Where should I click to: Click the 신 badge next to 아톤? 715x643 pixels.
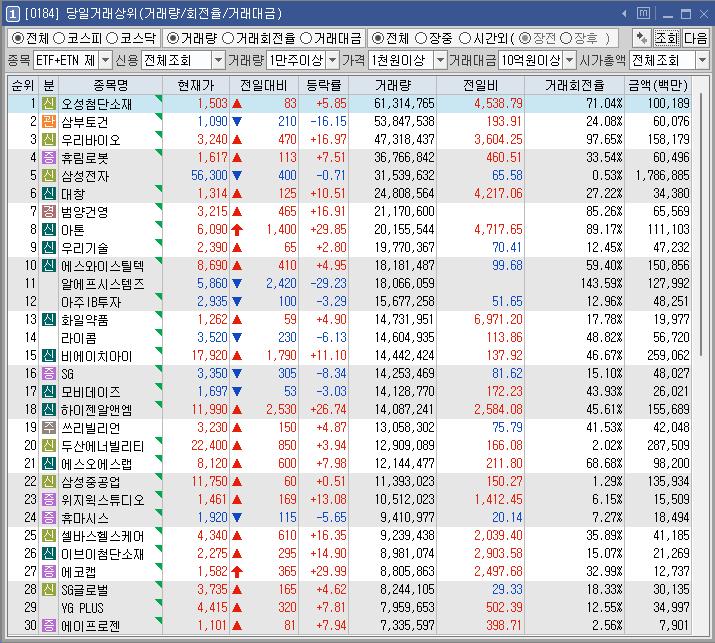[49, 229]
